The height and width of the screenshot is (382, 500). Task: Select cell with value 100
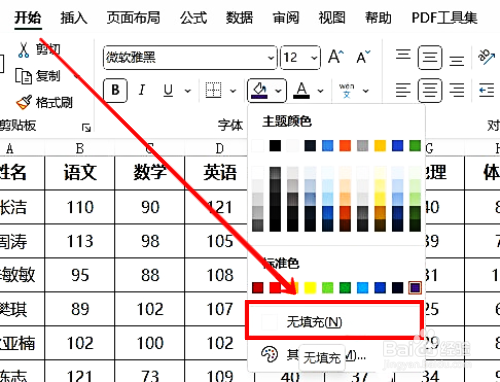pos(150,343)
